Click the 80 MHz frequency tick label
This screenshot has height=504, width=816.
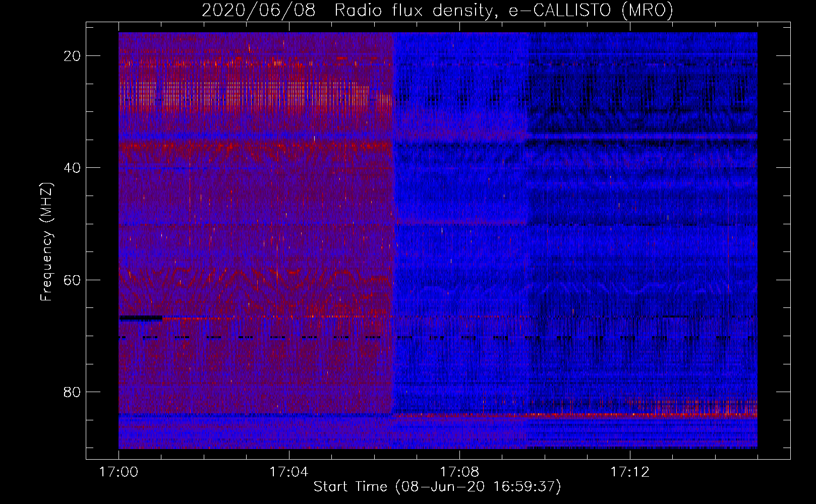pyautogui.click(x=72, y=392)
